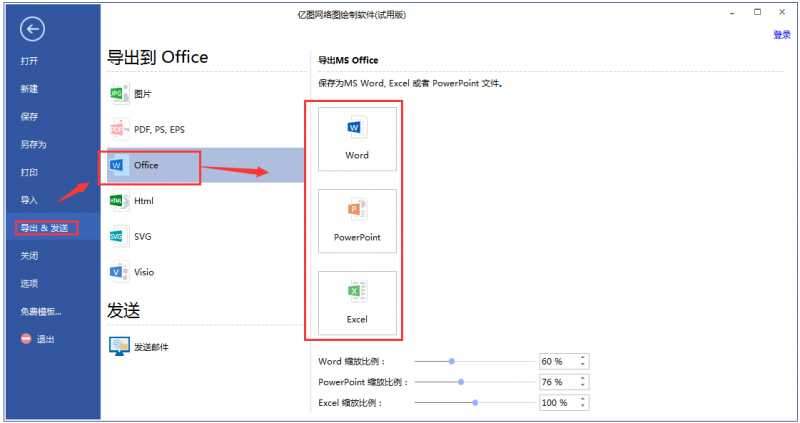The height and width of the screenshot is (423, 800).
Task: Open 选项 in the left sidebar
Action: tap(30, 283)
